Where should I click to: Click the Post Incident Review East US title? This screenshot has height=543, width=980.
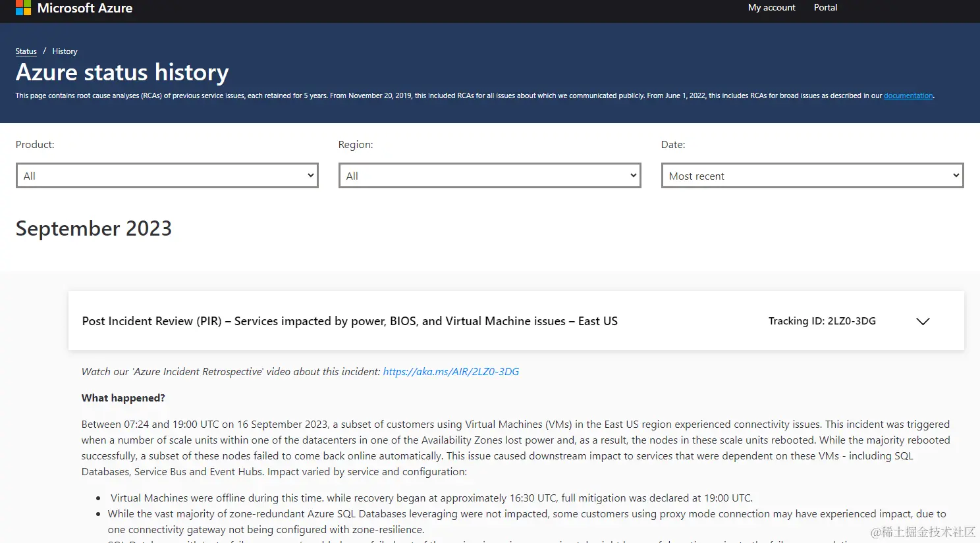pos(350,321)
